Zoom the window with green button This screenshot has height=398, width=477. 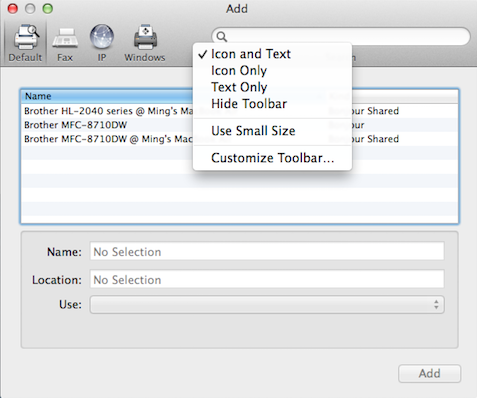48,9
